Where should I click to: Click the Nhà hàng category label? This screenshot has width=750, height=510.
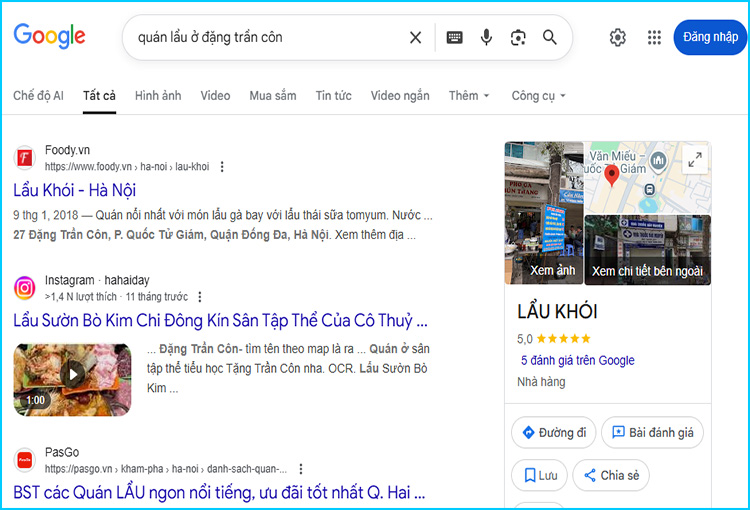point(541,382)
